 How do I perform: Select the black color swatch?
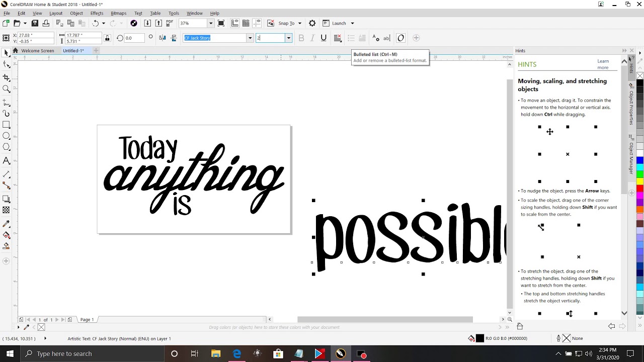click(x=640, y=83)
